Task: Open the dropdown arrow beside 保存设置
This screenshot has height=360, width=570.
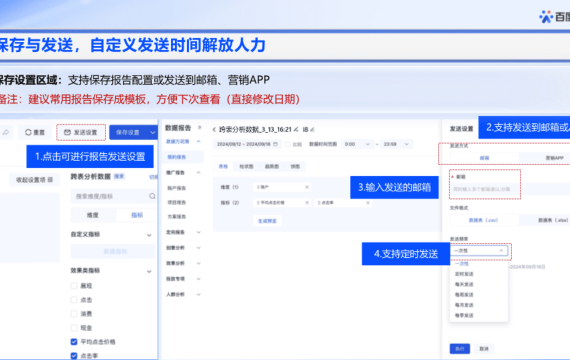Action: coord(152,132)
